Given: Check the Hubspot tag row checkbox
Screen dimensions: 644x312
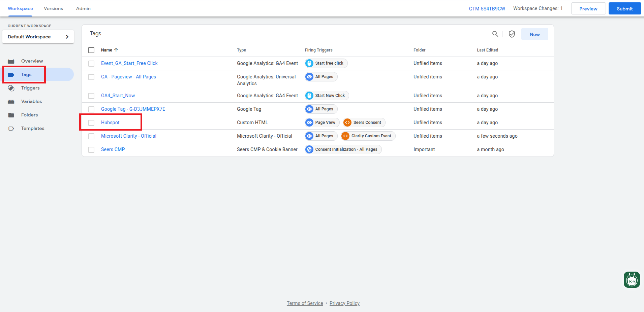Looking at the screenshot, I should click(91, 123).
